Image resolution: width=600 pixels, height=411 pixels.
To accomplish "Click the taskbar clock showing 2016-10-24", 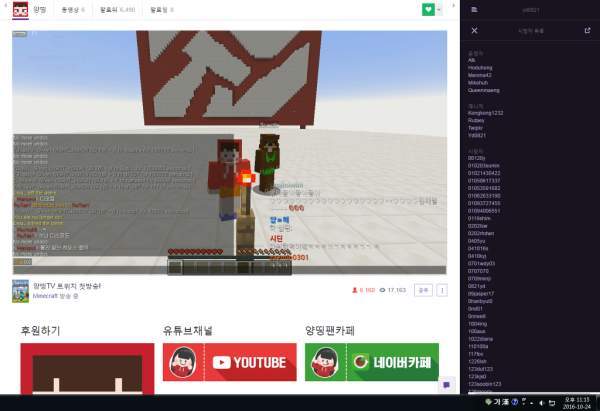I will [x=576, y=403].
